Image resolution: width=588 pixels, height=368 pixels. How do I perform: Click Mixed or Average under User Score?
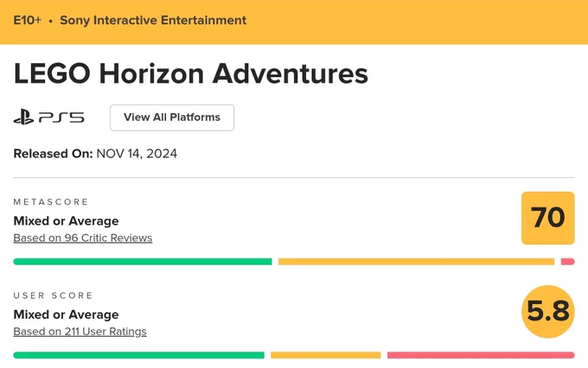click(x=66, y=314)
